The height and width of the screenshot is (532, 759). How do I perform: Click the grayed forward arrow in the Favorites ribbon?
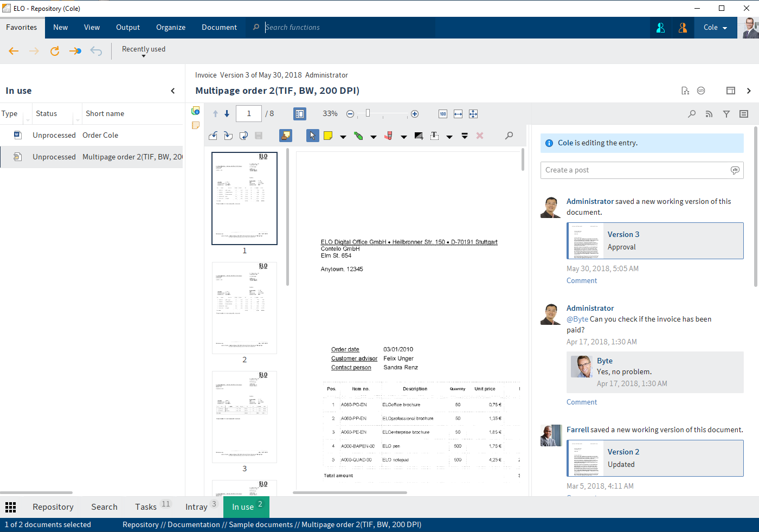coord(34,51)
